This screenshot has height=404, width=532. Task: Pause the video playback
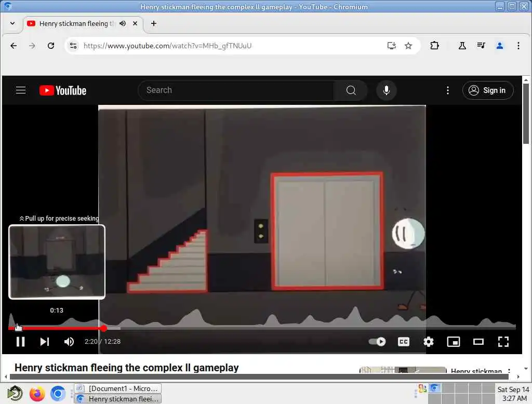(21, 342)
